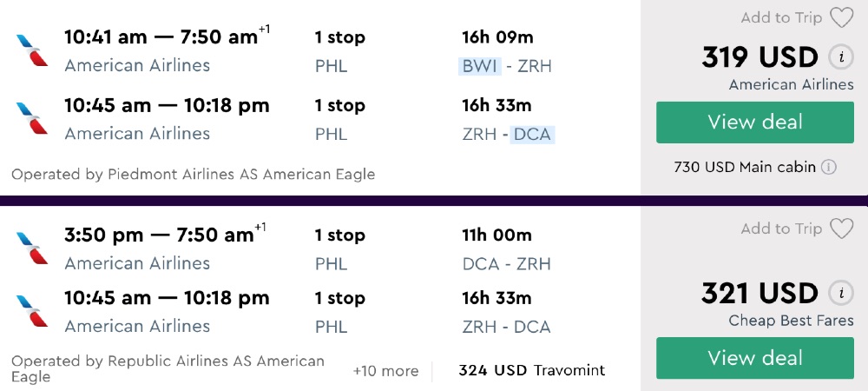Select the 324 USD Travomint offer
This screenshot has width=868, height=391.
[531, 371]
